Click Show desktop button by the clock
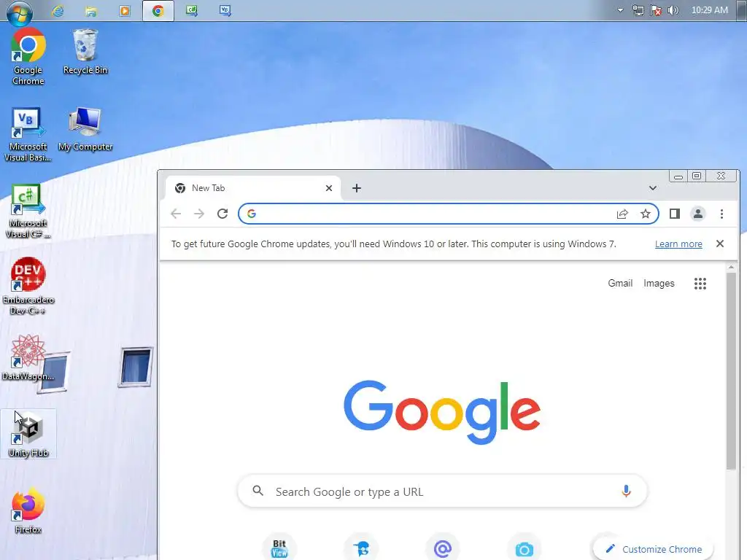The image size is (747, 560). 742,10
